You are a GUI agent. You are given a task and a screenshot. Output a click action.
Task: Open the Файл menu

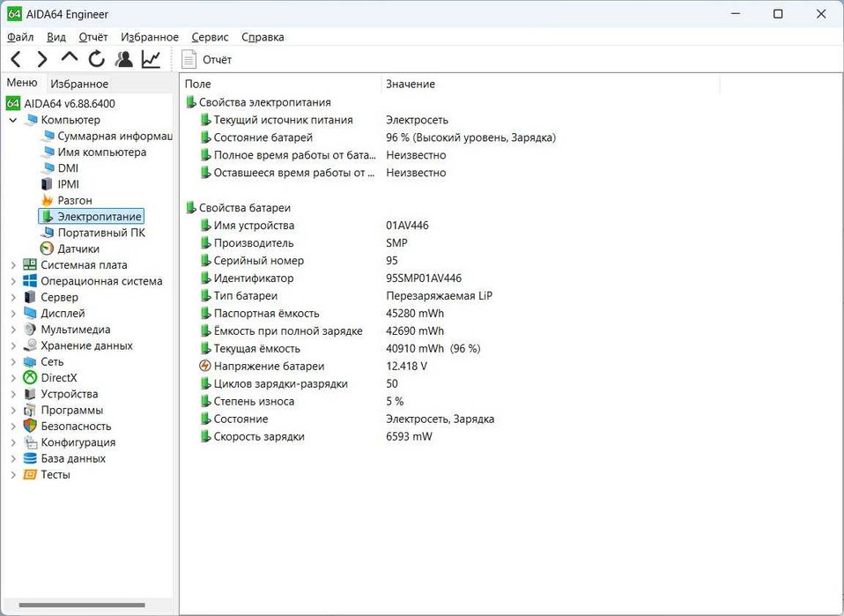[20, 37]
